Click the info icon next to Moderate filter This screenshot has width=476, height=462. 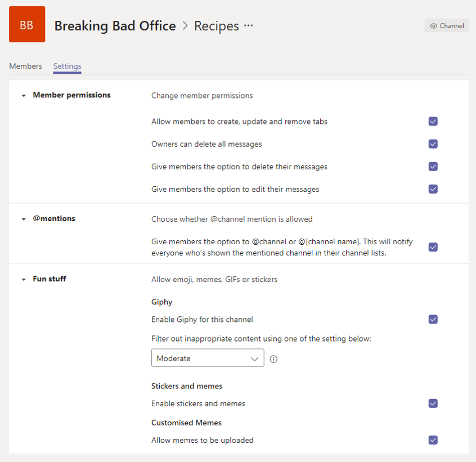pos(273,359)
